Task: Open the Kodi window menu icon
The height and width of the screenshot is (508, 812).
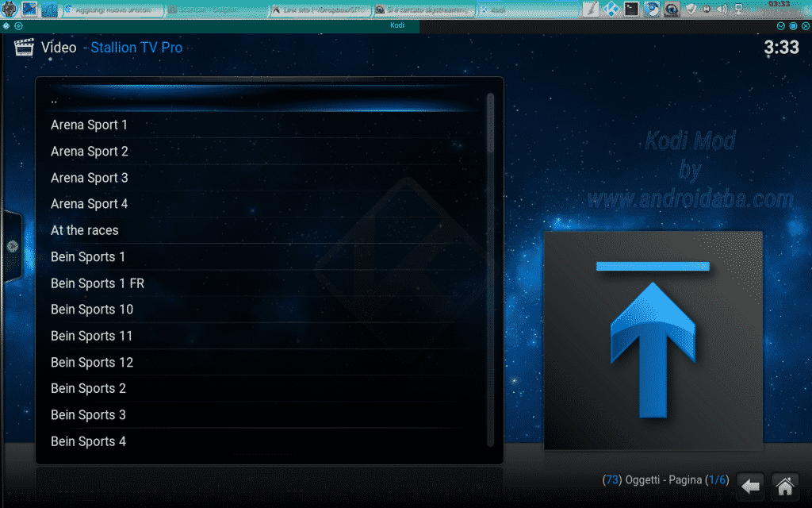Action: coord(6,25)
